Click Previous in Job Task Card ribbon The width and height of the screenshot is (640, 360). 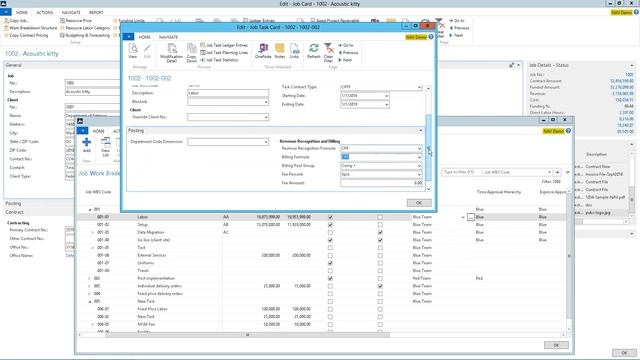[348, 53]
